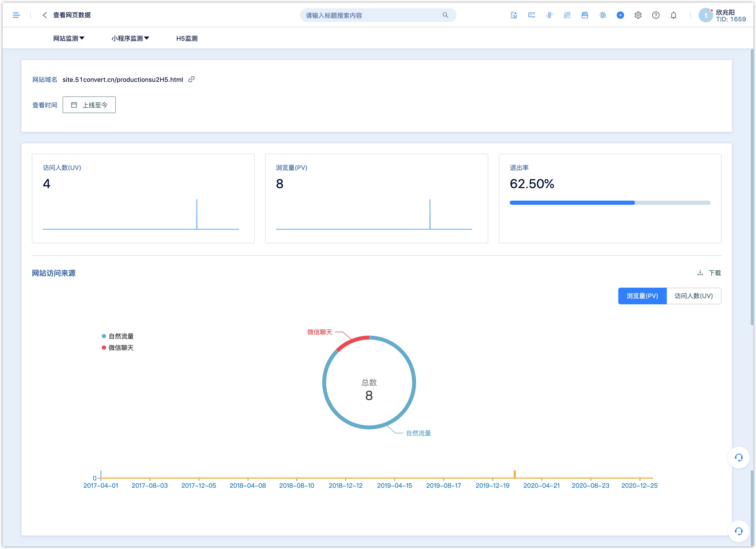
Task: Open the QR code icon in the toolbar
Action: [567, 15]
